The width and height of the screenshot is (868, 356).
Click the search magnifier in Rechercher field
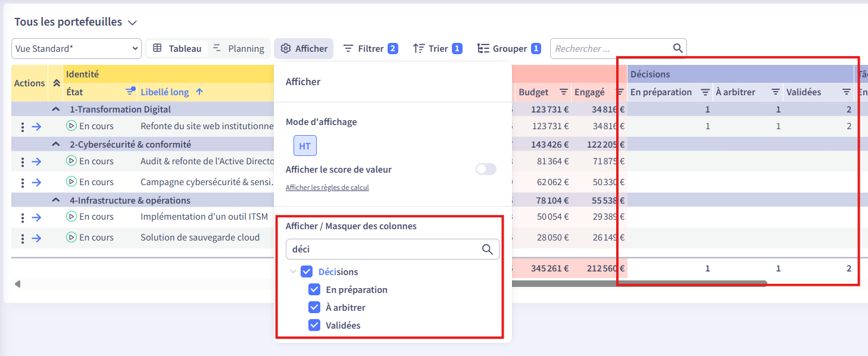point(677,48)
